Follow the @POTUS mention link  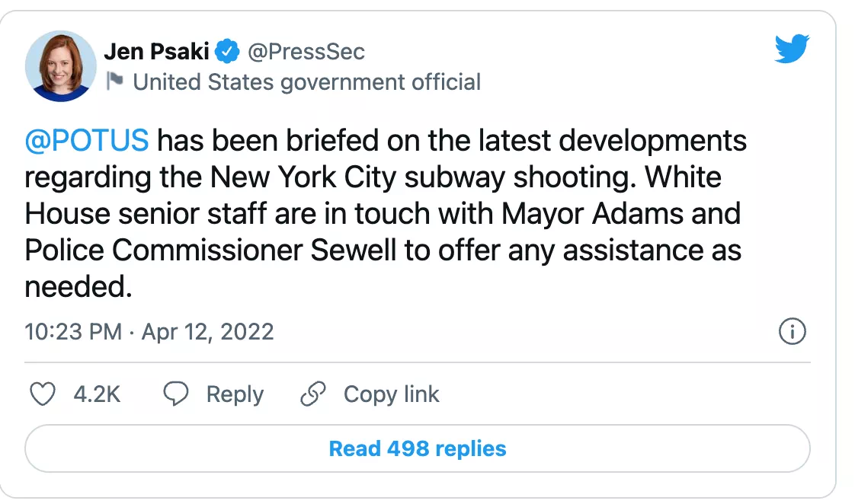86,142
